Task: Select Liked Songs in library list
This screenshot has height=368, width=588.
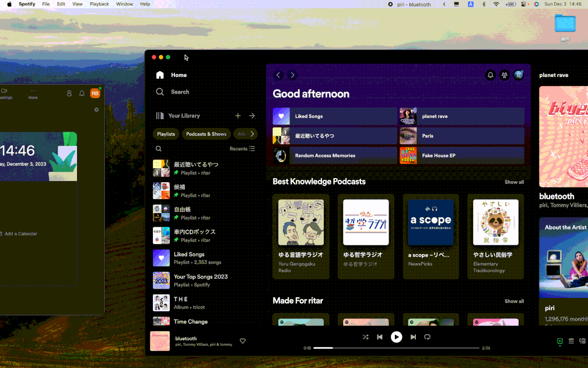Action: [204, 258]
